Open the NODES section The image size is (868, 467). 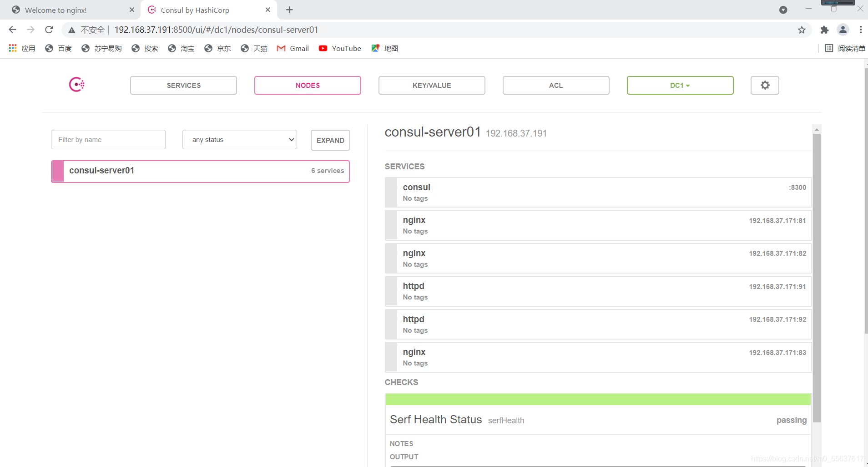click(308, 85)
